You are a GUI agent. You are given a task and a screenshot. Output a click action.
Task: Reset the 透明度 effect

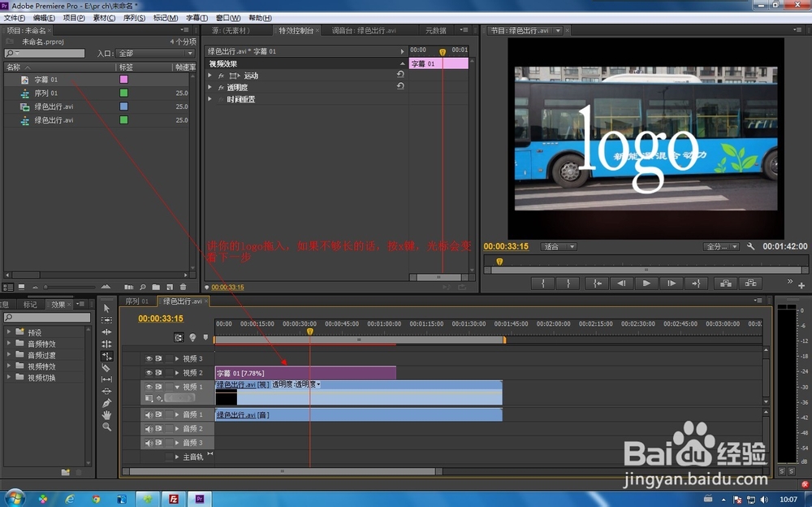tap(400, 86)
